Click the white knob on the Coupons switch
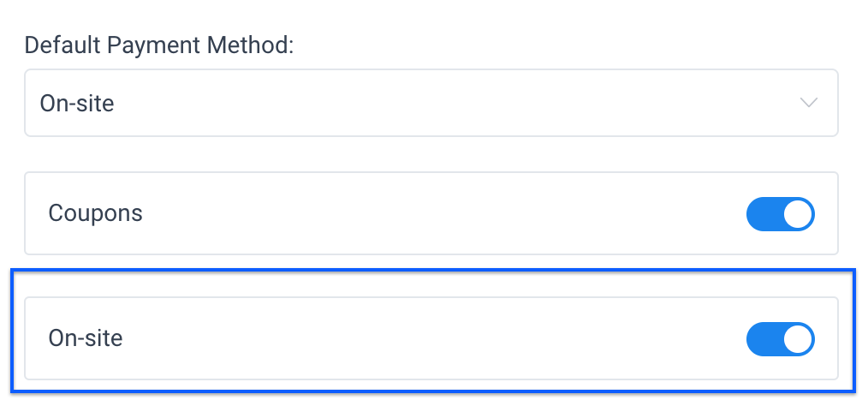Image resolution: width=868 pixels, height=406 pixels. pyautogui.click(x=798, y=214)
